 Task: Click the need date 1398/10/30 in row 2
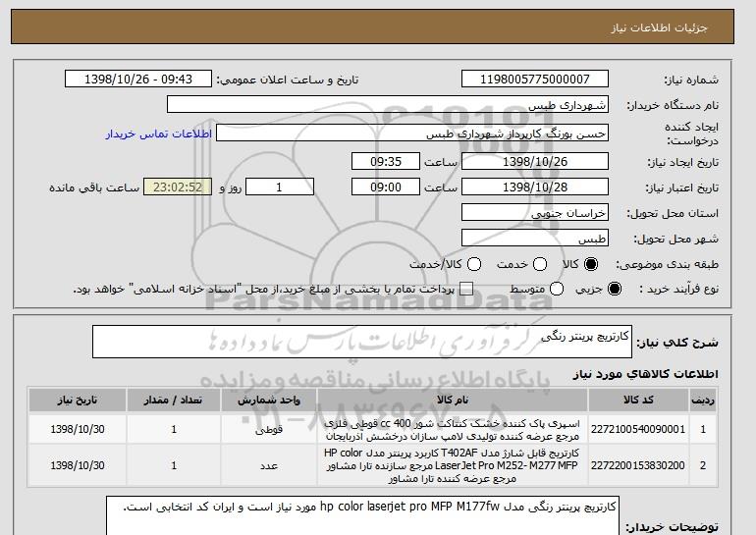pos(78,465)
